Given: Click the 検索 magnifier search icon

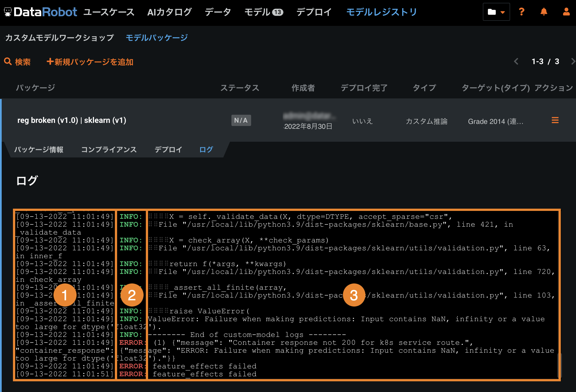Looking at the screenshot, I should (x=8, y=62).
